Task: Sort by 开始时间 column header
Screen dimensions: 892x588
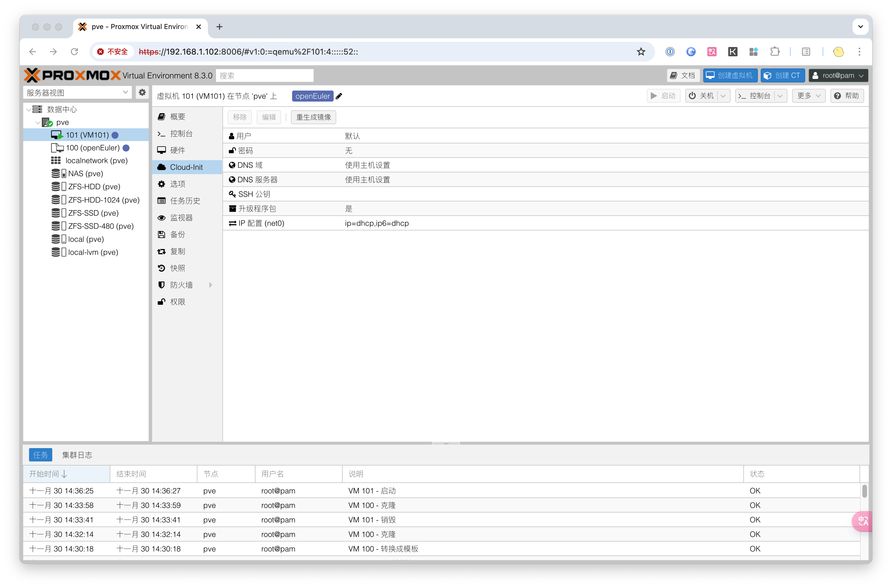Action: coord(66,474)
